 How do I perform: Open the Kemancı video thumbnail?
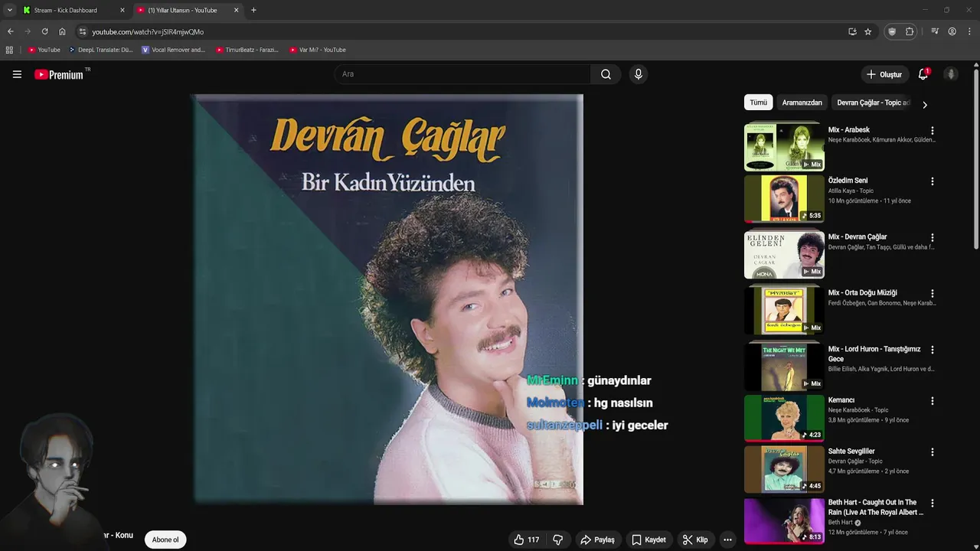tap(784, 418)
